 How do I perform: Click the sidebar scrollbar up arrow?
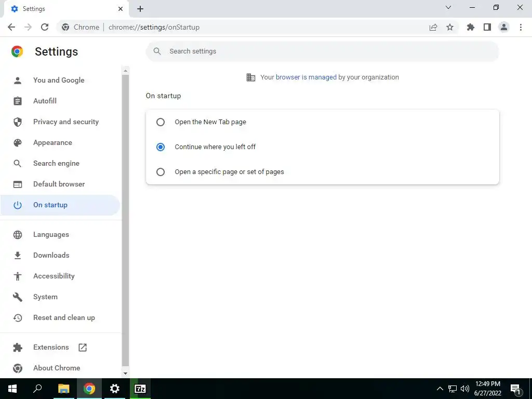pyautogui.click(x=126, y=71)
